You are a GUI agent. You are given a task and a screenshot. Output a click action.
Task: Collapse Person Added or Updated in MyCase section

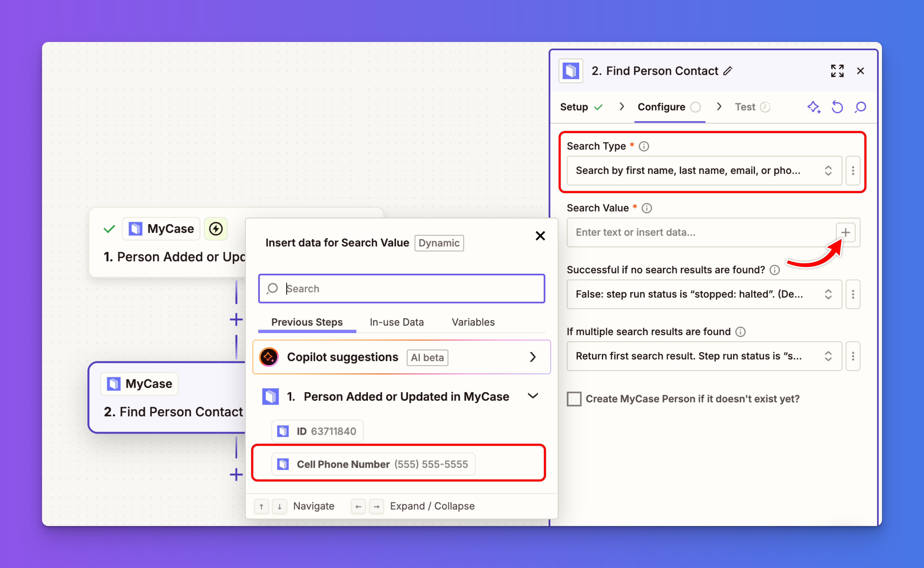coord(533,396)
